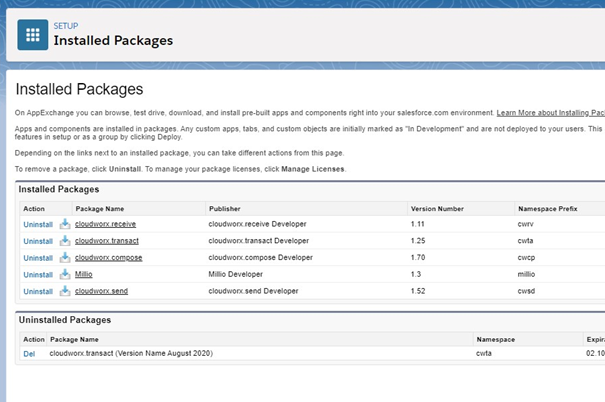Open the cloudworx.compose package link

108,258
